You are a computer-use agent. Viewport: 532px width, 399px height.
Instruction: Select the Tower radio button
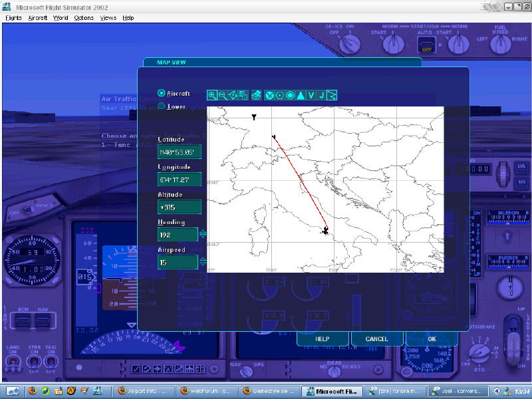(x=162, y=106)
